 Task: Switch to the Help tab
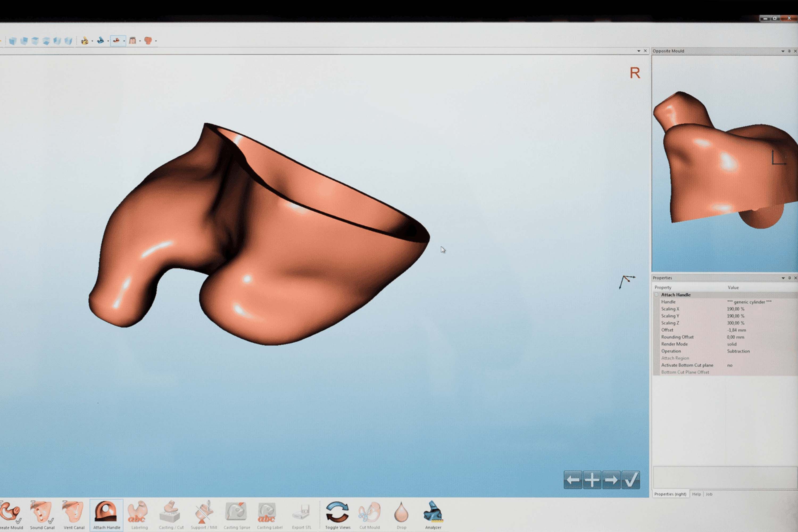point(696,494)
